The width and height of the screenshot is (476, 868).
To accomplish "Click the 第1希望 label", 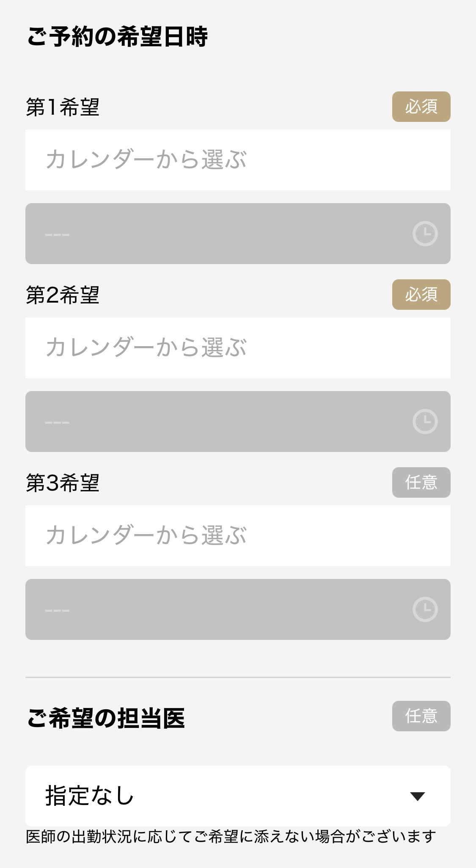I will pos(63,107).
